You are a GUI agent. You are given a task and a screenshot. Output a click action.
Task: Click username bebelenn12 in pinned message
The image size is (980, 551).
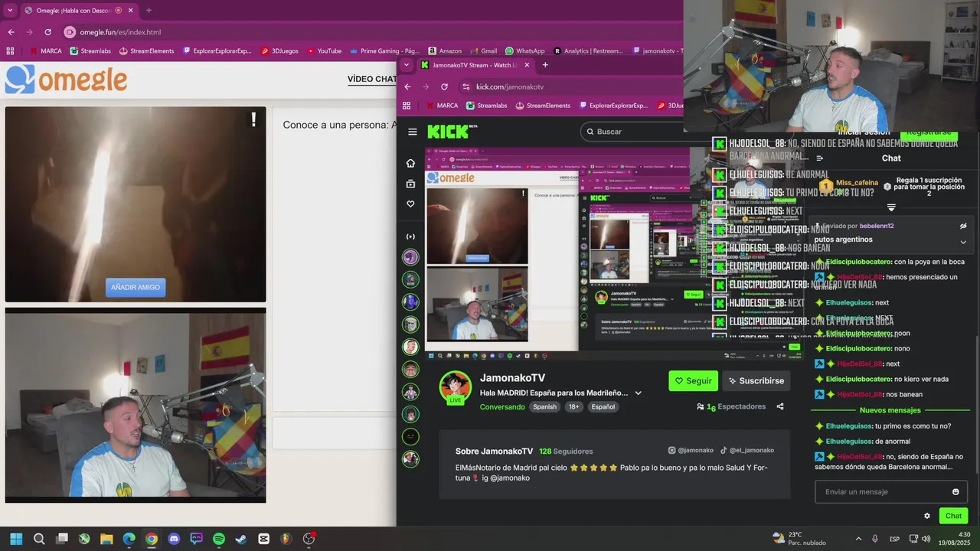point(877,226)
